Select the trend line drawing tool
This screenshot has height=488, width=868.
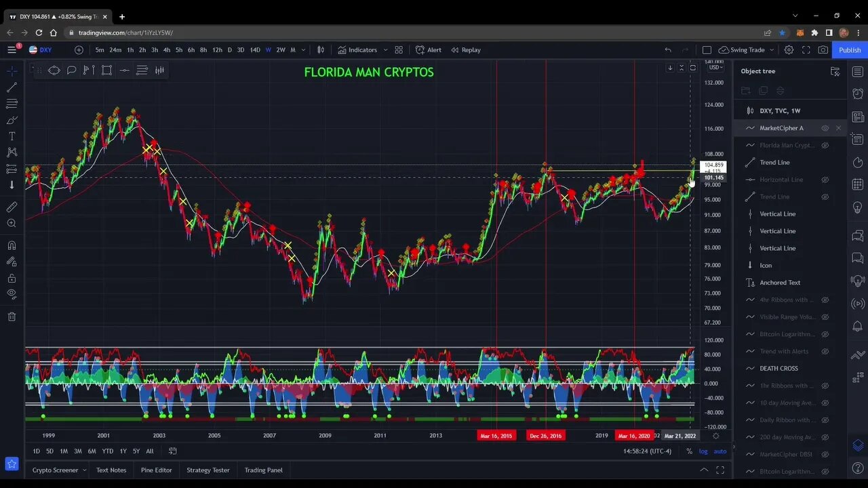point(12,87)
